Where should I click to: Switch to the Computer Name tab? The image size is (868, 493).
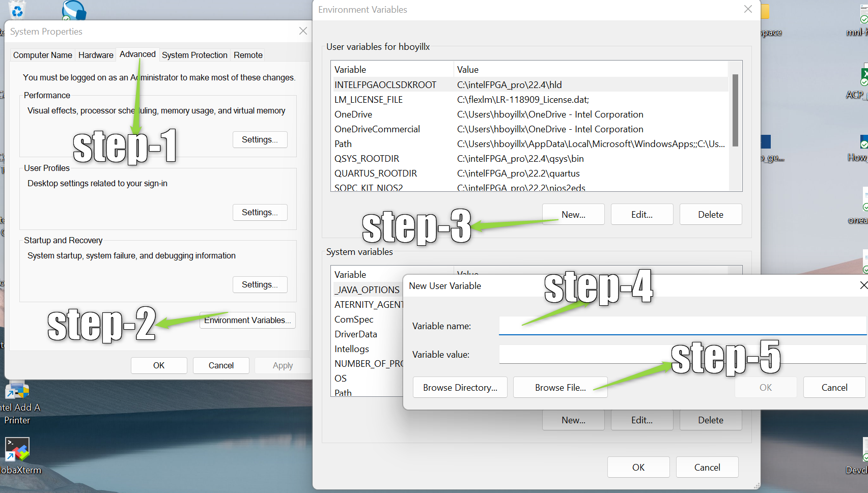pos(43,55)
